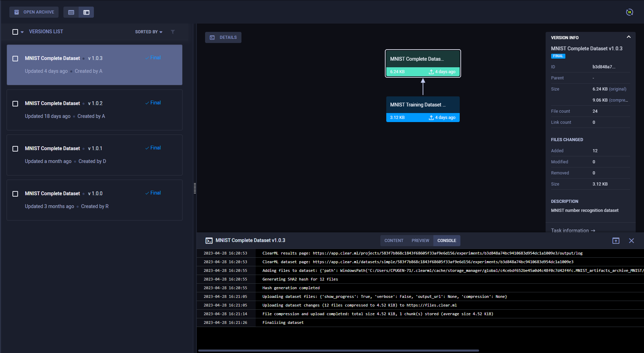Close the bottom console panel
The height and width of the screenshot is (353, 644).
tap(631, 241)
